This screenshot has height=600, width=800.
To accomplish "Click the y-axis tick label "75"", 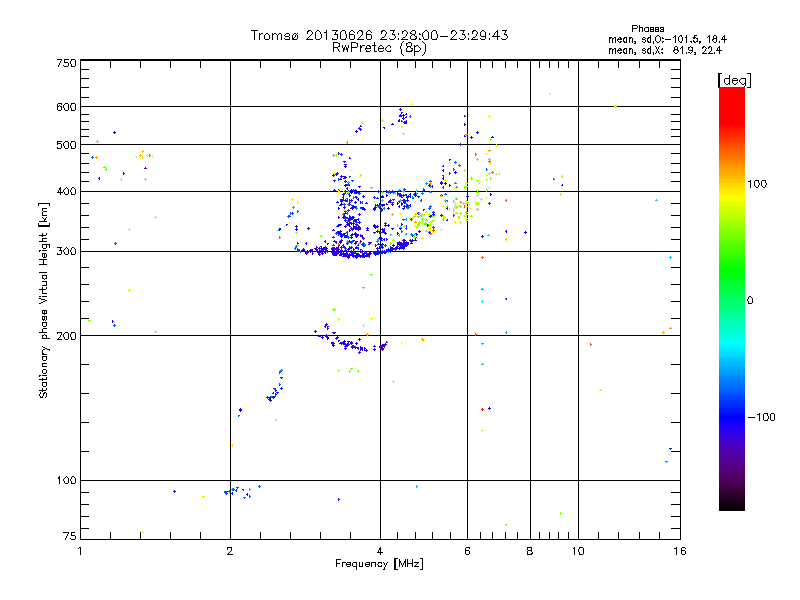I will point(70,536).
